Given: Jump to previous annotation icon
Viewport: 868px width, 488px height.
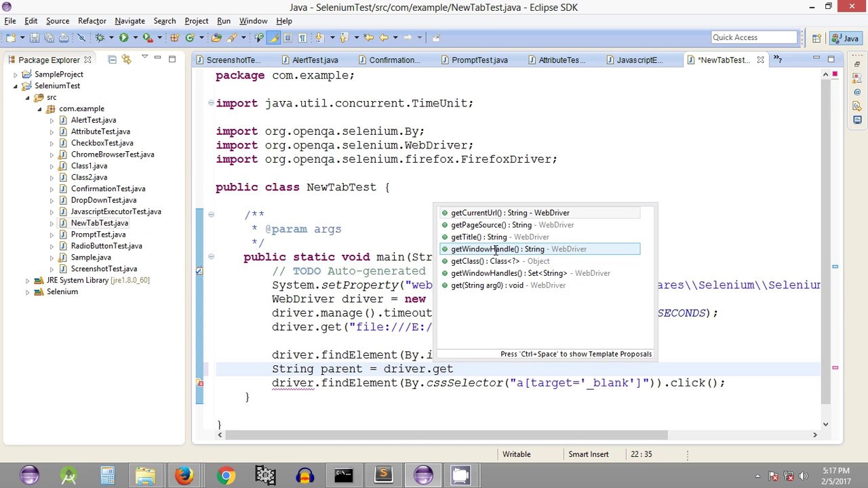Looking at the screenshot, I should click(344, 37).
